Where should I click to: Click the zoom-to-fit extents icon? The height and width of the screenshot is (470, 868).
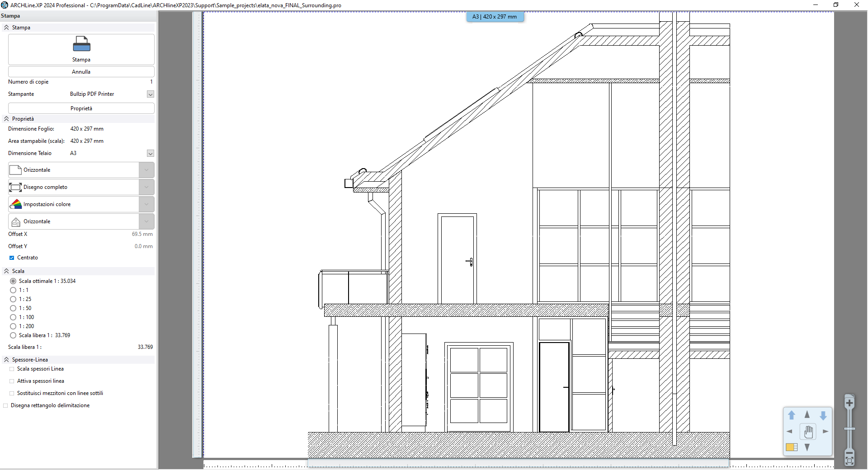pos(849,461)
